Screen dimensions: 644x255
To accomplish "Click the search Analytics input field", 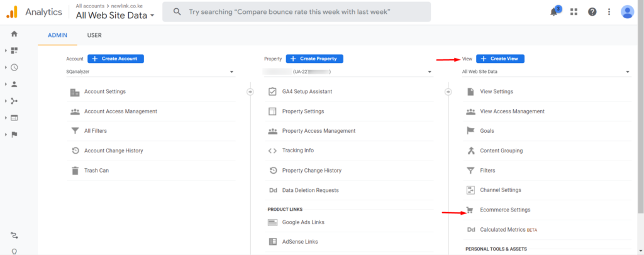I will pyautogui.click(x=297, y=12).
